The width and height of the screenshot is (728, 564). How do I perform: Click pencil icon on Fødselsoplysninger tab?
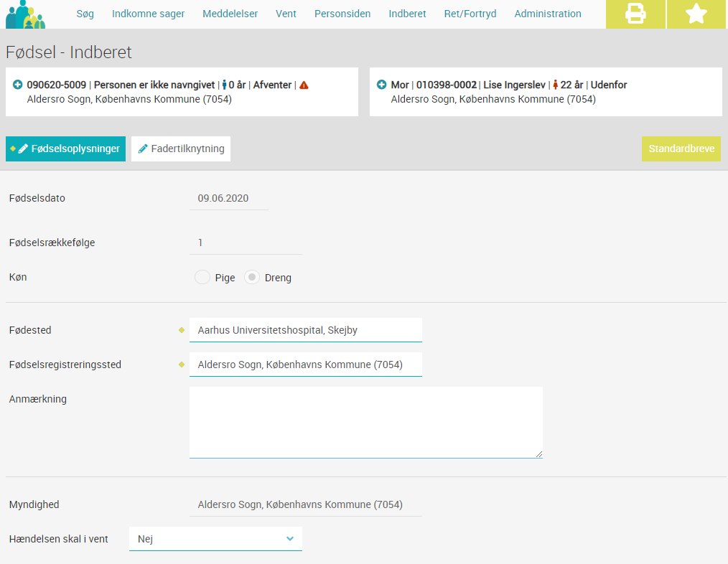click(x=23, y=149)
